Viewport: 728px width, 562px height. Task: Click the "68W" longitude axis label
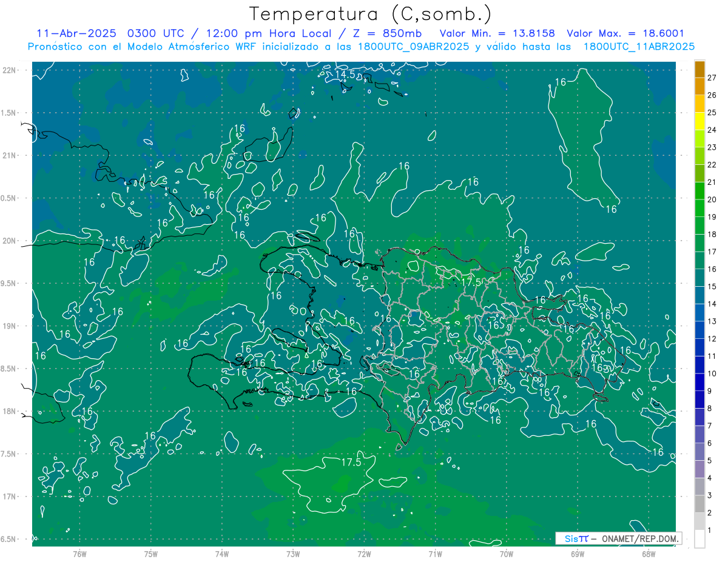[x=649, y=554]
